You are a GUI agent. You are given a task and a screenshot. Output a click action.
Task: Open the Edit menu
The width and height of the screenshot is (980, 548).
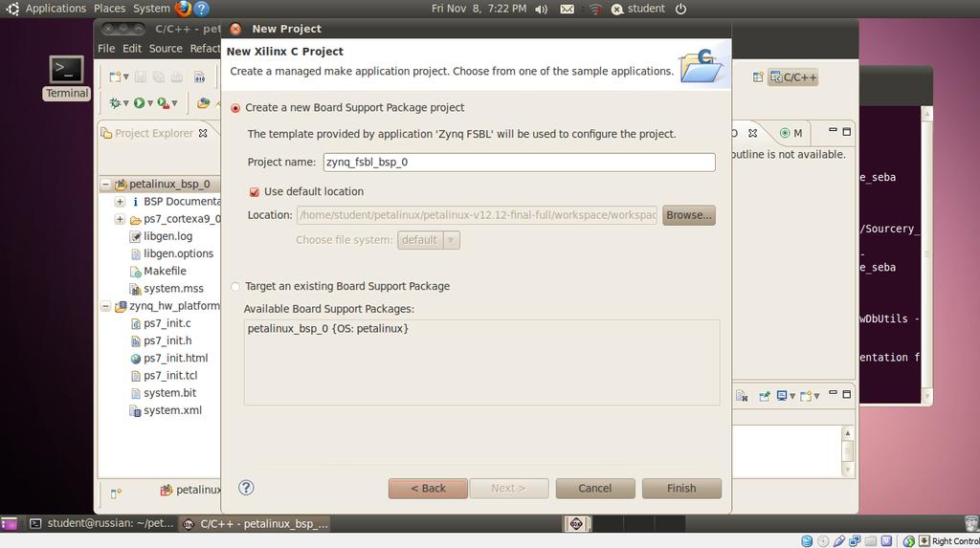pyautogui.click(x=132, y=48)
